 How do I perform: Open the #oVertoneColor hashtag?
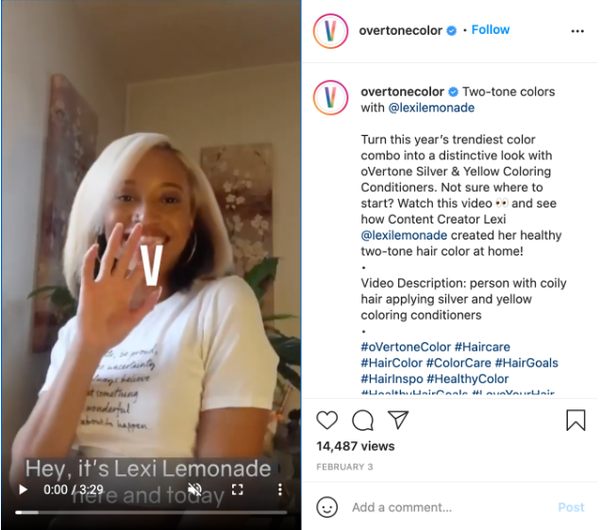pyautogui.click(x=406, y=347)
